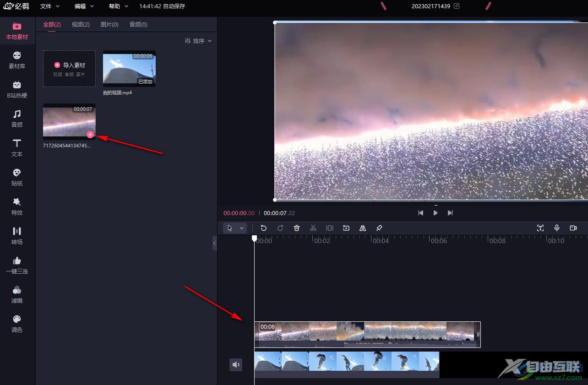Click the preview video canvas
This screenshot has width=588, height=385.
pos(431,111)
